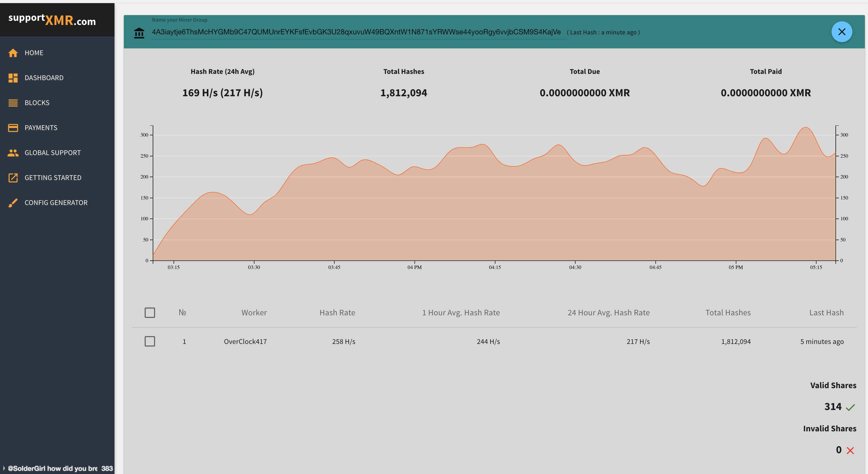The height and width of the screenshot is (474, 868).
Task: Click the miner group name input field
Action: pos(356,32)
